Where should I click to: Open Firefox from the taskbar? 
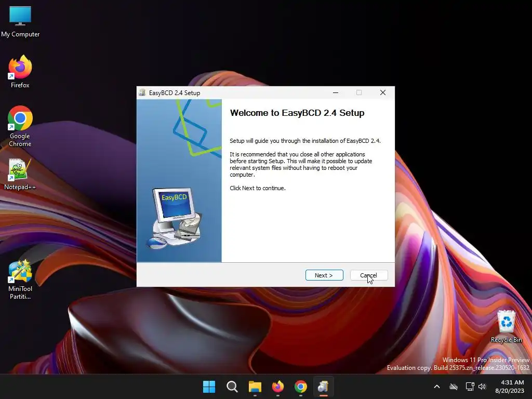click(278, 387)
